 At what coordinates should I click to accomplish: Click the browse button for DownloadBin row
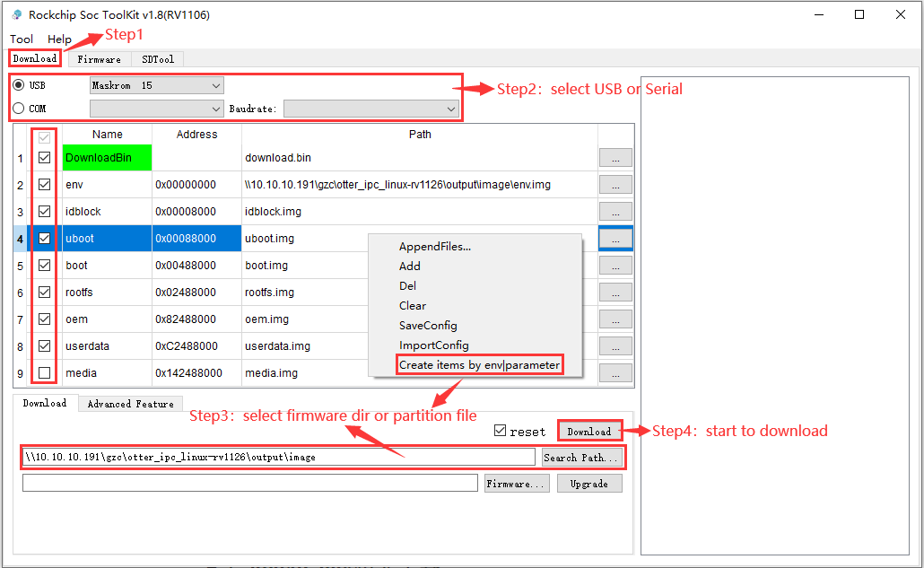coord(615,158)
